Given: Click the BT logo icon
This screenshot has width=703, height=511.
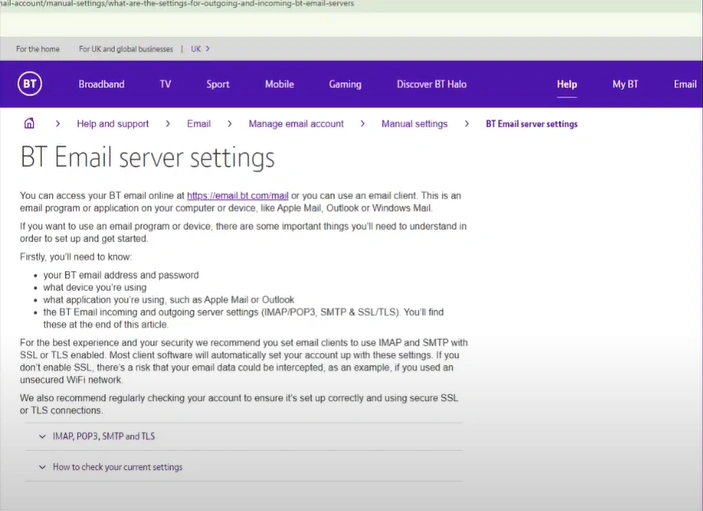Looking at the screenshot, I should (30, 84).
